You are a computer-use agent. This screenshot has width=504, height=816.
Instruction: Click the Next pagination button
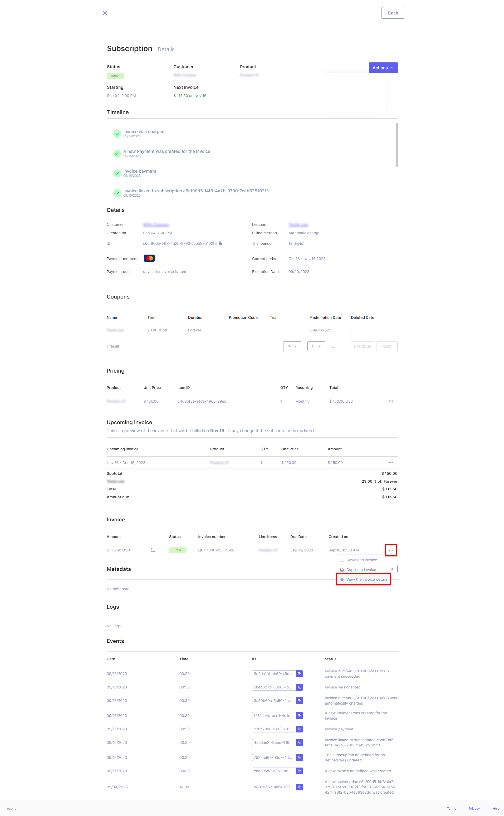[x=387, y=346]
